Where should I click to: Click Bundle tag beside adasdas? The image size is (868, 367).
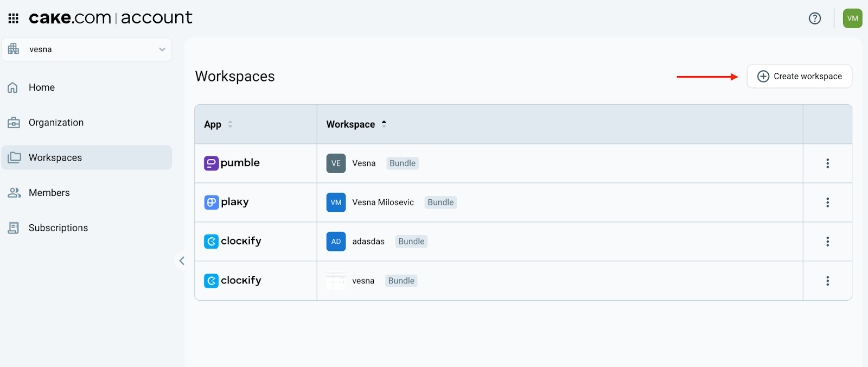[x=411, y=242]
